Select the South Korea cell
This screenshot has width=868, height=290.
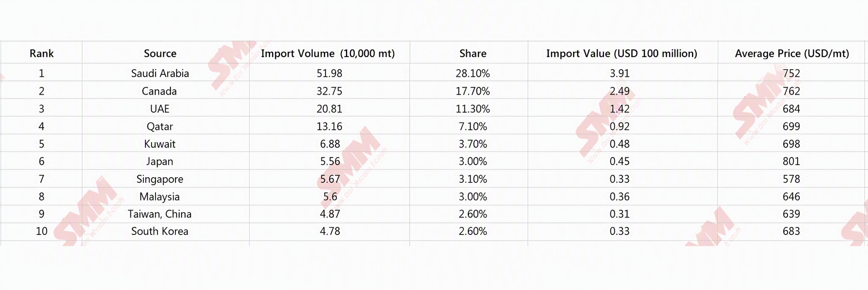[x=160, y=231]
